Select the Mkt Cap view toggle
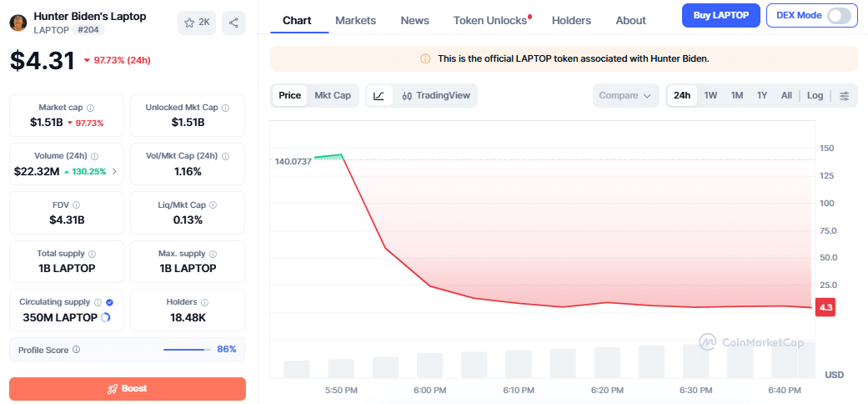This screenshot has height=404, width=868. click(333, 95)
